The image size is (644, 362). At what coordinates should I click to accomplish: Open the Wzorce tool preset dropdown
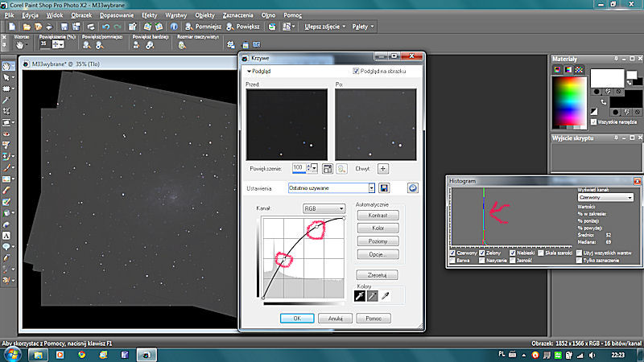(x=21, y=45)
